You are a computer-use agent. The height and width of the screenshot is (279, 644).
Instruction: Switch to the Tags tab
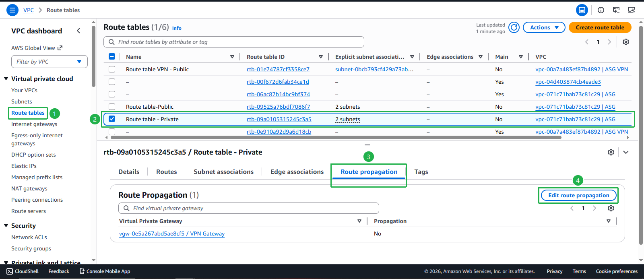pos(421,172)
